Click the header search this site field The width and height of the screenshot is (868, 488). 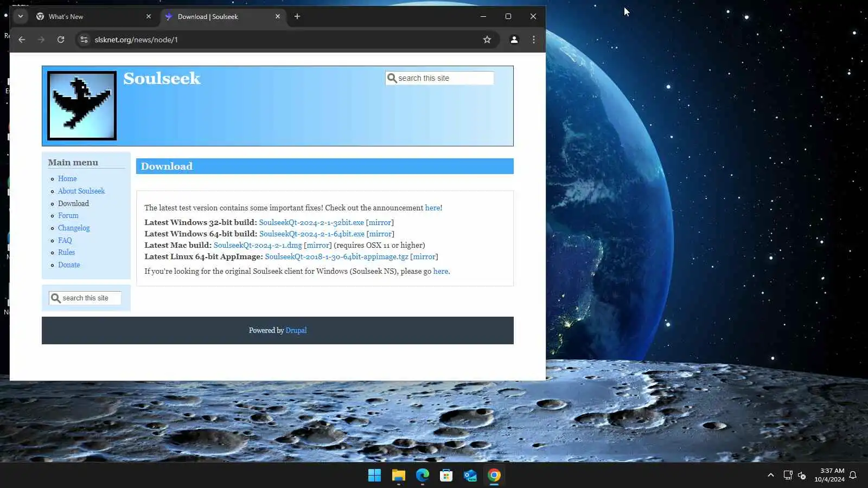(439, 78)
